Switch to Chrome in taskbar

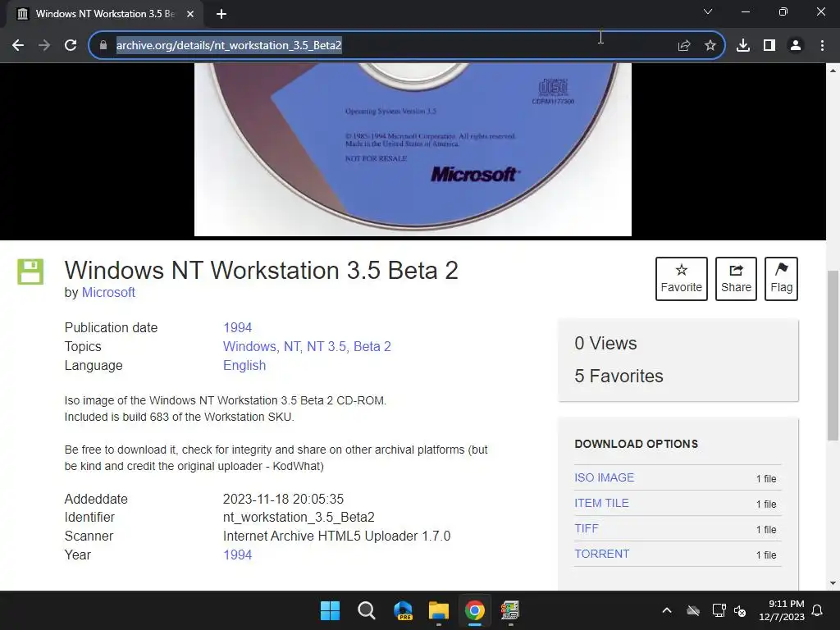pyautogui.click(x=475, y=610)
